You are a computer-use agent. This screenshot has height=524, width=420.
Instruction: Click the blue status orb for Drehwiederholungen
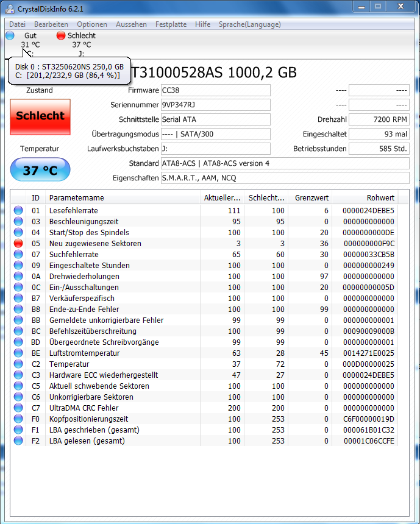tap(18, 276)
